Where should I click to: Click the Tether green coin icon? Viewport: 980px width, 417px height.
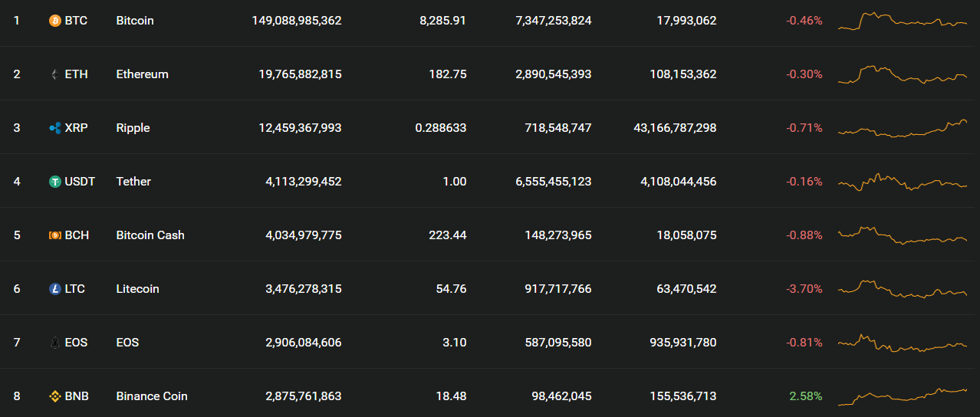[54, 182]
